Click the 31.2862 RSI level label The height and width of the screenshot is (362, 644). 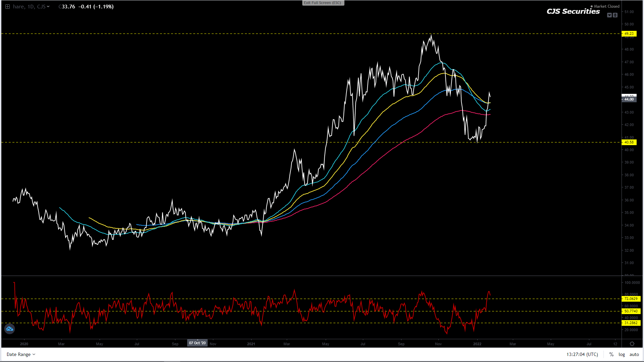pos(631,323)
